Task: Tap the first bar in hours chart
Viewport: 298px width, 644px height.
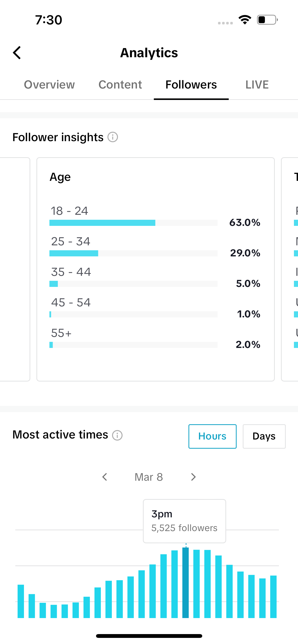Action: pyautogui.click(x=21, y=601)
